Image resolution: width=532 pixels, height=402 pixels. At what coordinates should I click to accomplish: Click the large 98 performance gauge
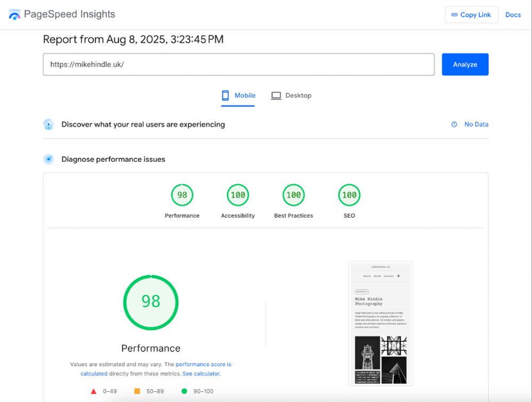click(151, 302)
